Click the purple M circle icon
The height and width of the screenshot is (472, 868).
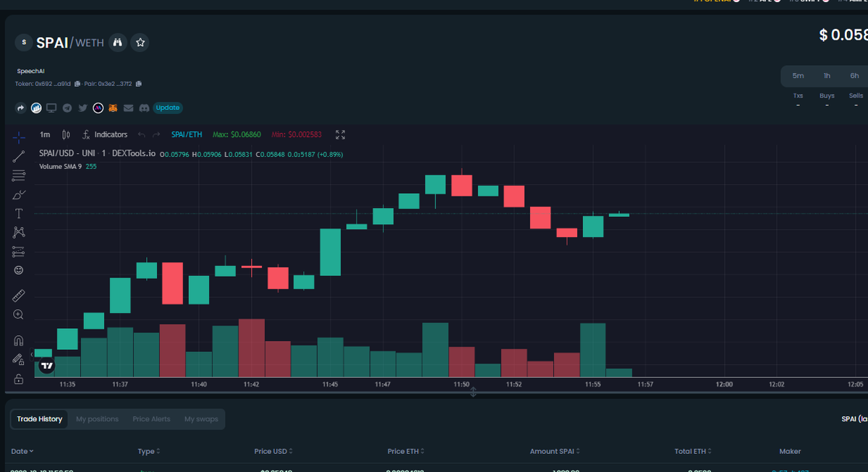pos(98,108)
